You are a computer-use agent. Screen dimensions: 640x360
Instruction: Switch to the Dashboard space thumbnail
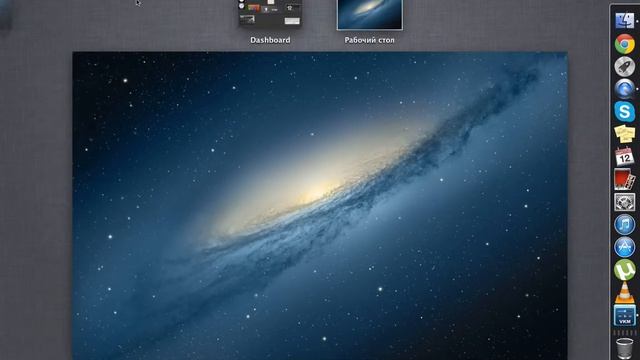tap(270, 14)
